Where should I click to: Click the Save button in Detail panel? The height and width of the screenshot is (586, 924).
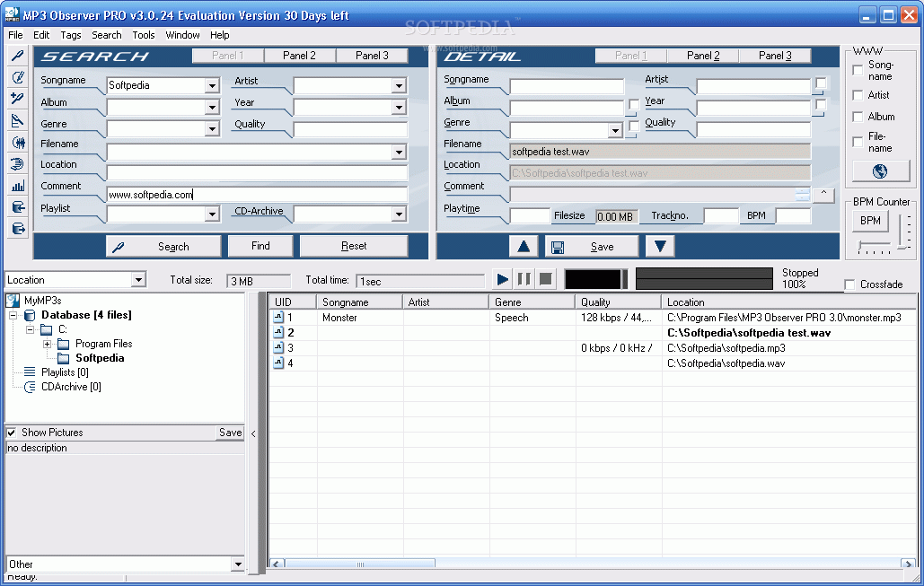(591, 246)
